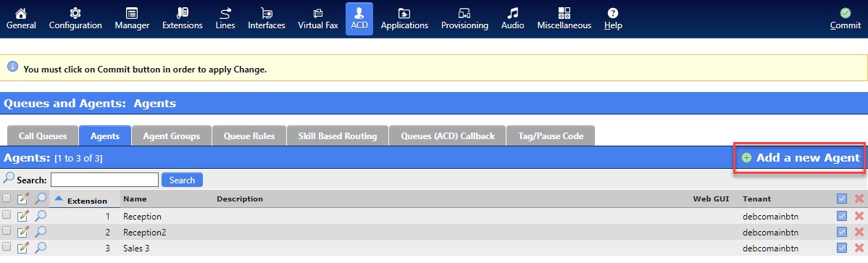868x263 pixels.
Task: Switch to the Skill Based Routing tab
Action: pyautogui.click(x=337, y=135)
